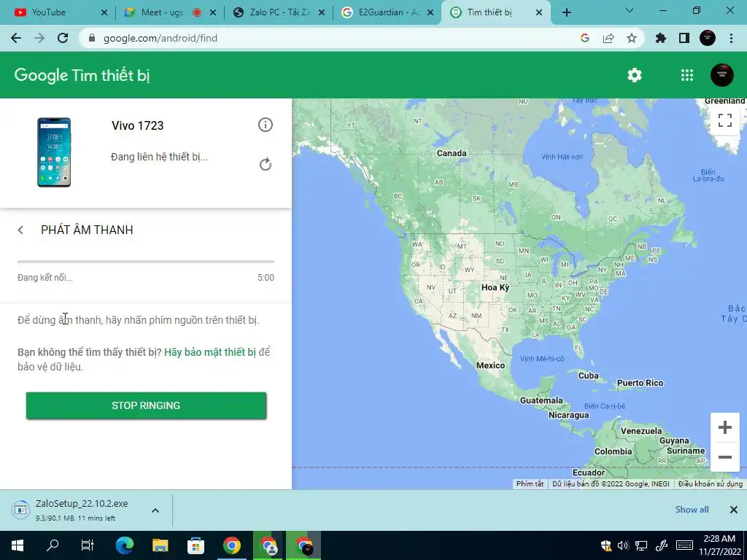
Task: Open File Explorer from taskbar
Action: 160,545
